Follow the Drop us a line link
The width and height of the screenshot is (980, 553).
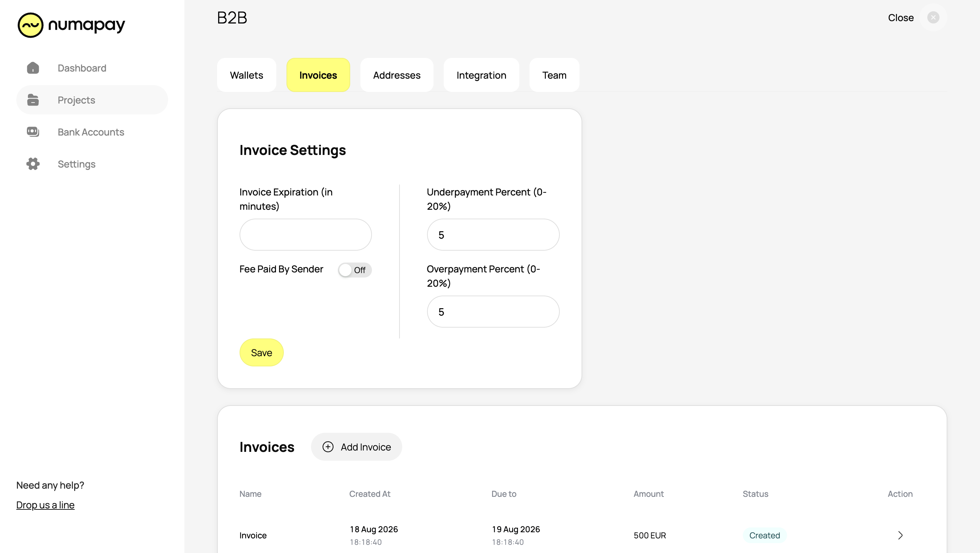[45, 505]
